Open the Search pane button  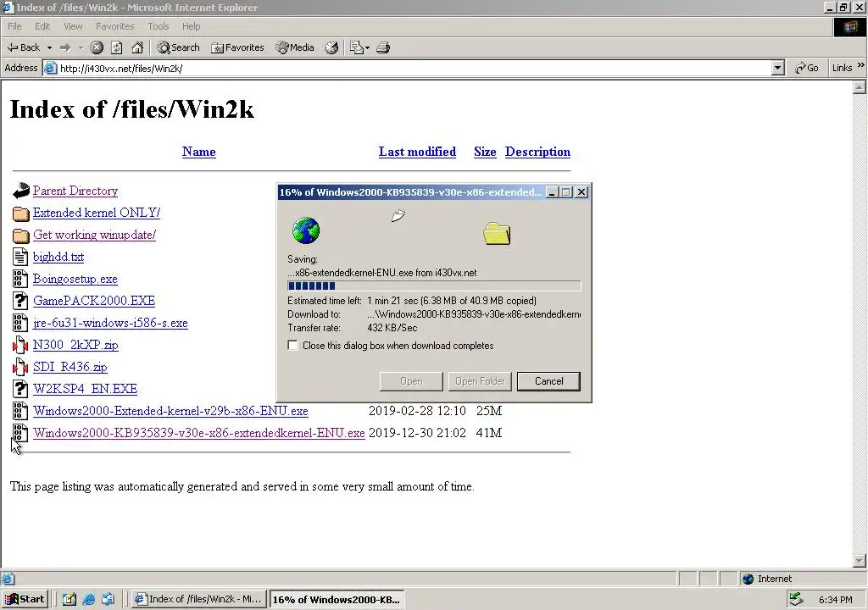click(178, 47)
